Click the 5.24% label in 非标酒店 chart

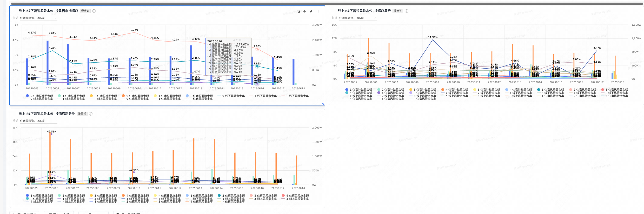134,30
